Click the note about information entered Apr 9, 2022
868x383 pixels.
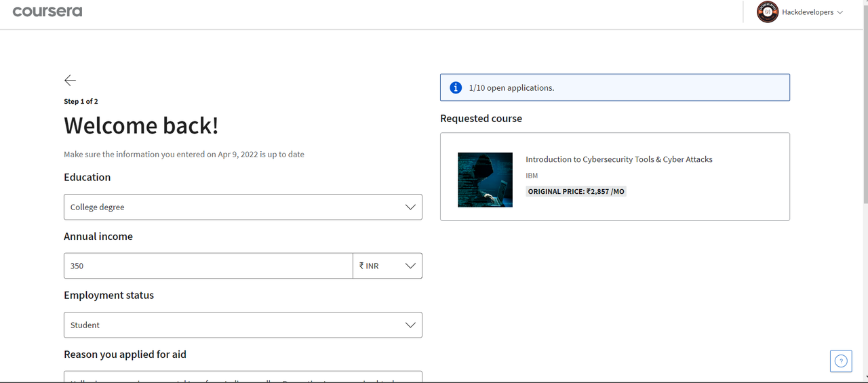coord(184,155)
